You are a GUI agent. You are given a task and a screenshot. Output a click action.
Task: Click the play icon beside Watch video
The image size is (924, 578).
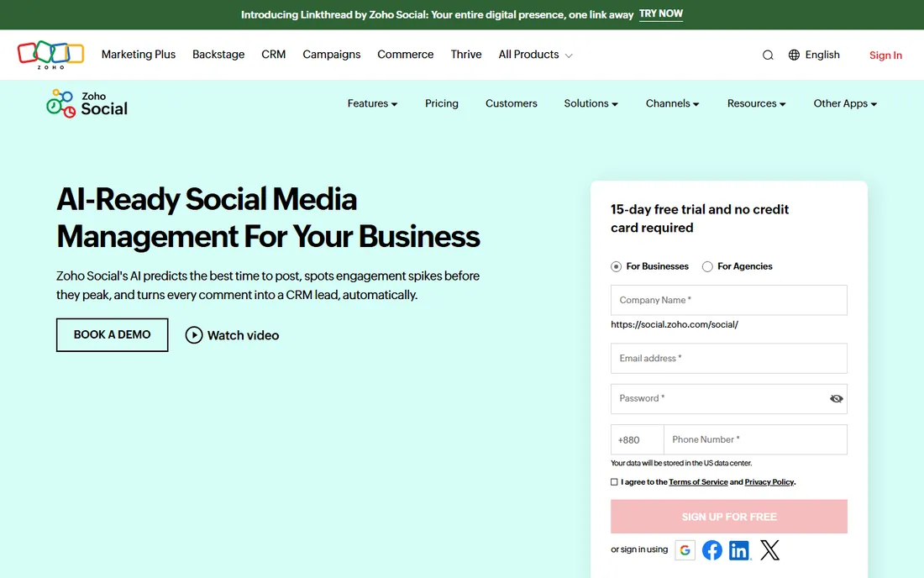[x=194, y=335]
